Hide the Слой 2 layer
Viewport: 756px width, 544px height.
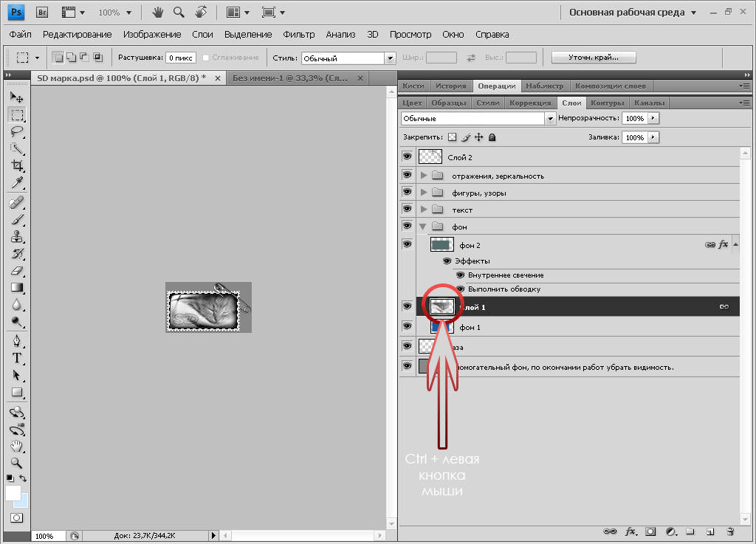(408, 156)
